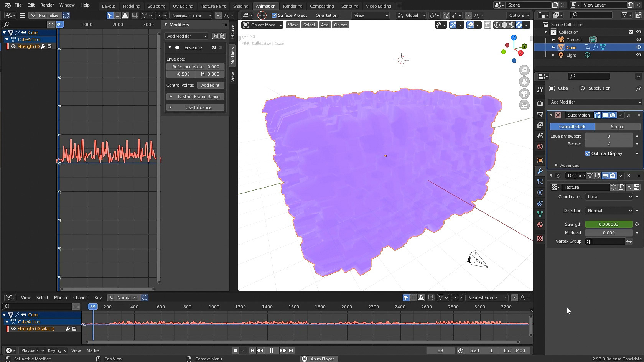644x362 pixels.
Task: Click the viewport zoom magnifier gizmo
Action: [x=524, y=70]
